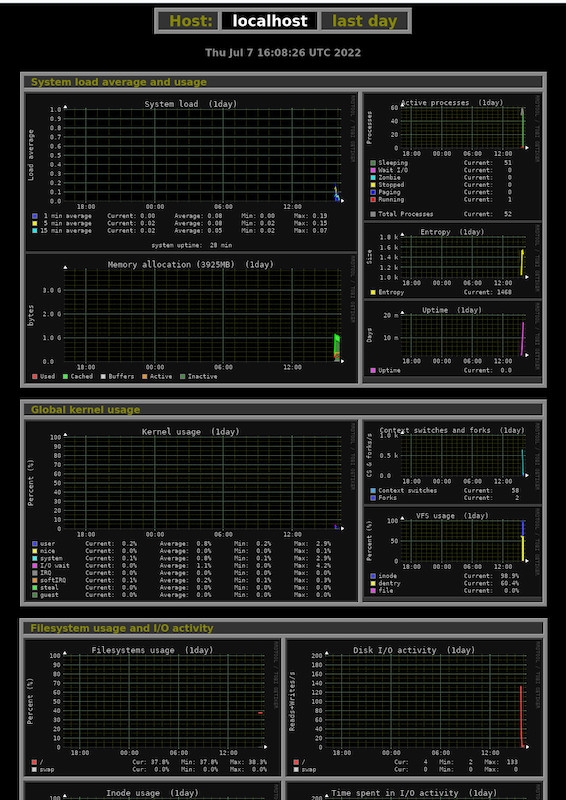566x800 pixels.
Task: Click the 'file' VFS legend label
Action: (x=386, y=590)
